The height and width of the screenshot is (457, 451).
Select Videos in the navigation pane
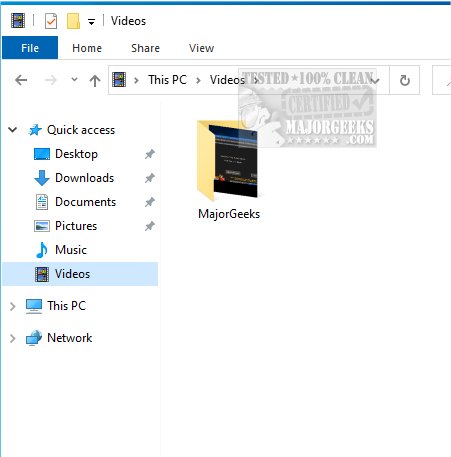(x=80, y=274)
